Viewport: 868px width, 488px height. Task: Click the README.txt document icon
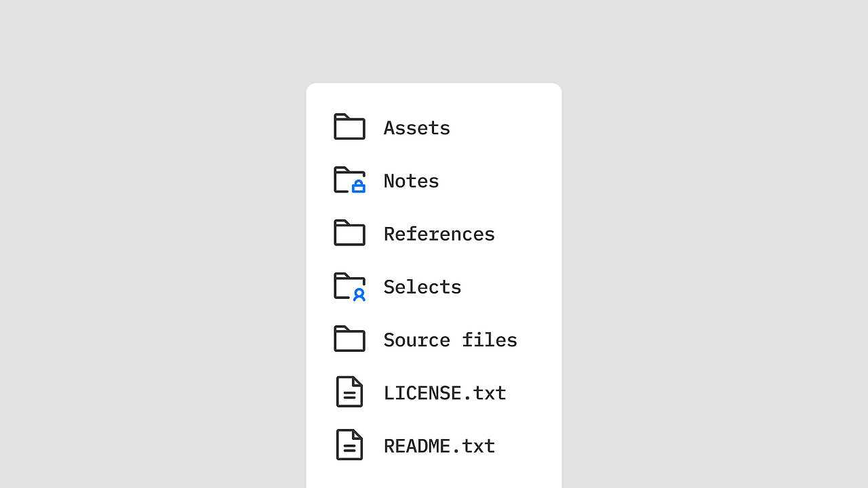click(x=350, y=445)
